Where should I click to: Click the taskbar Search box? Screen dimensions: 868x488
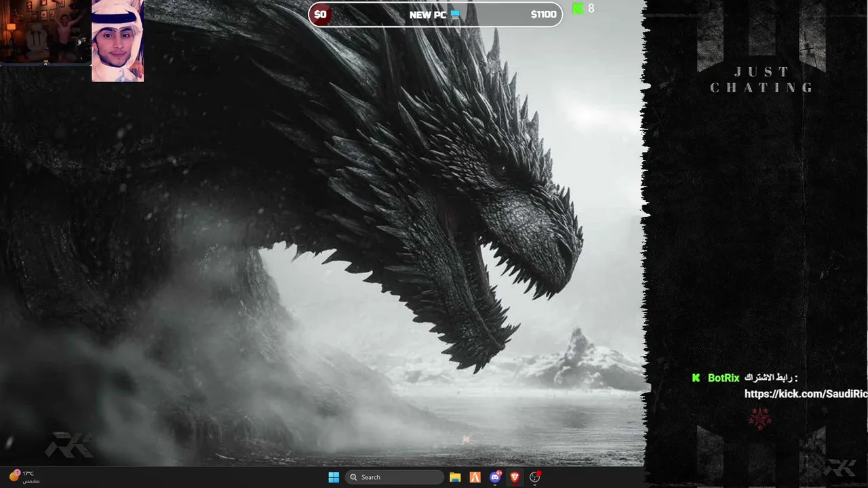(395, 477)
